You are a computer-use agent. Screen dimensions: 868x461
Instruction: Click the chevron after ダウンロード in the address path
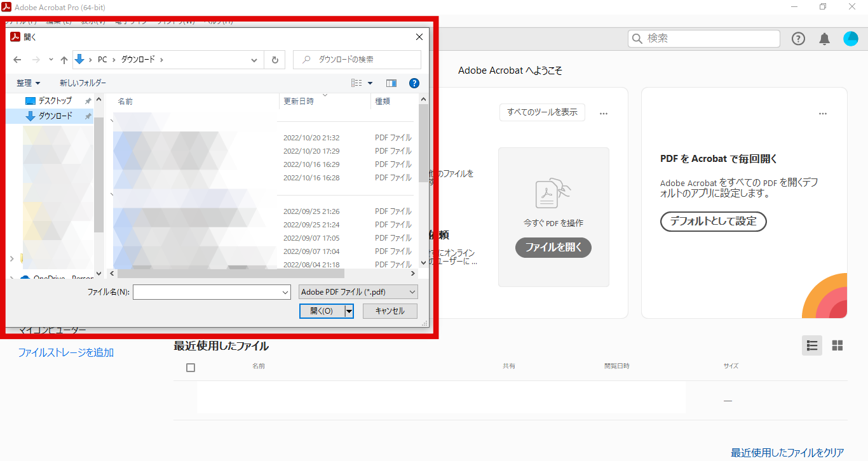click(162, 60)
